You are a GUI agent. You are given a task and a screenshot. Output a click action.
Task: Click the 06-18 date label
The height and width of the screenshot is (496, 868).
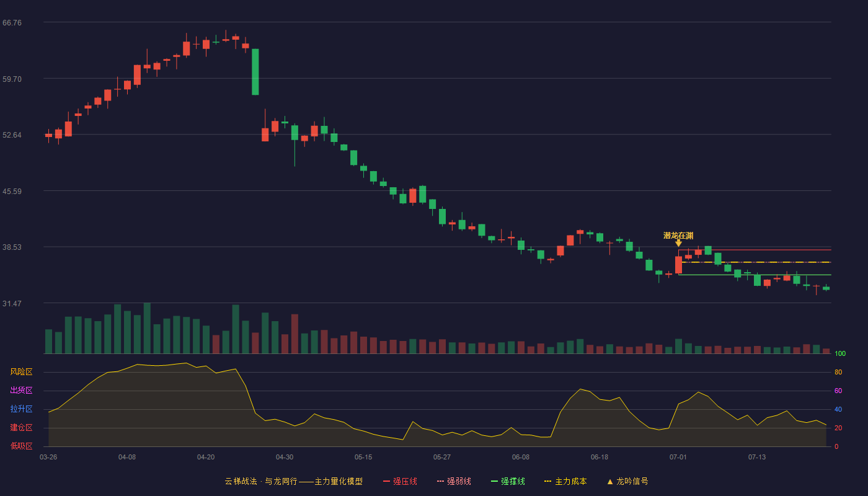click(x=600, y=457)
